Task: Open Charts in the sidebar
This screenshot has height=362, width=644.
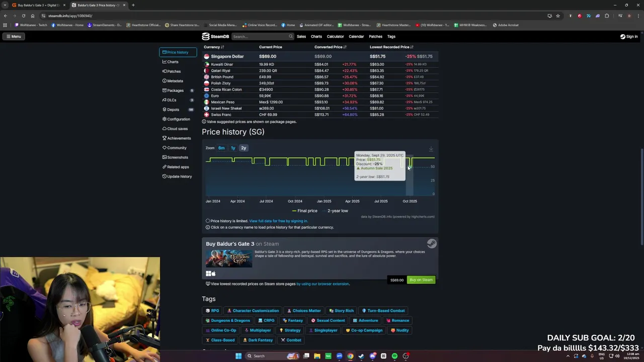Action: 170,62
